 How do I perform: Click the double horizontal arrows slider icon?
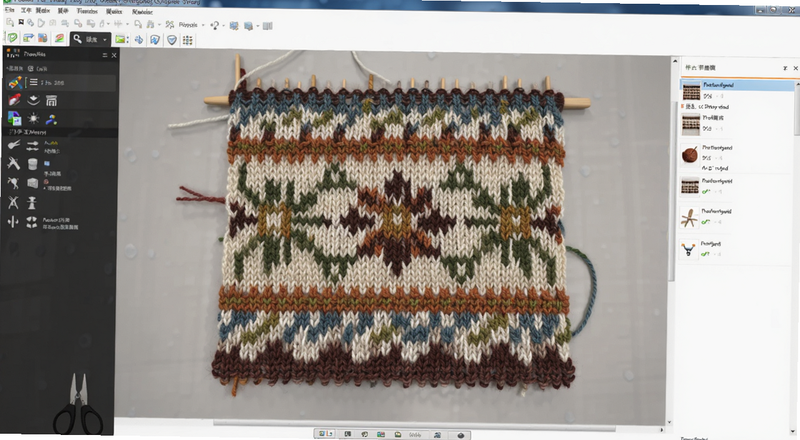(x=33, y=146)
